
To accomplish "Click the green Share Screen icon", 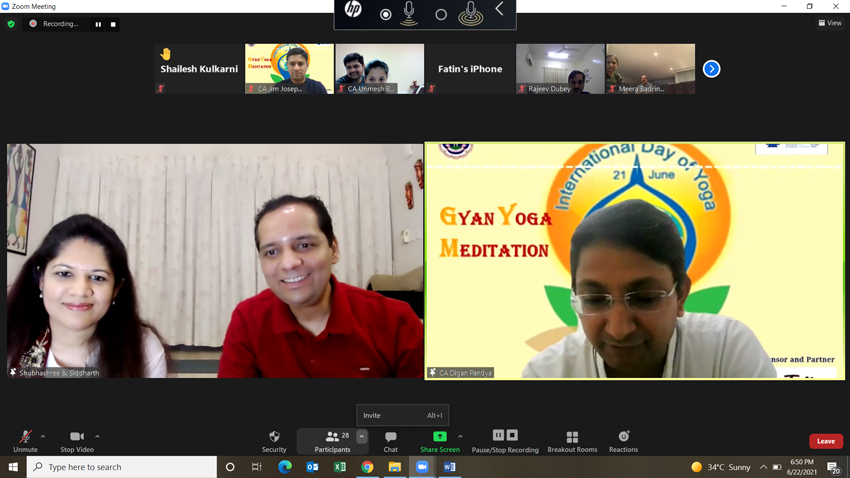I will pyautogui.click(x=439, y=437).
